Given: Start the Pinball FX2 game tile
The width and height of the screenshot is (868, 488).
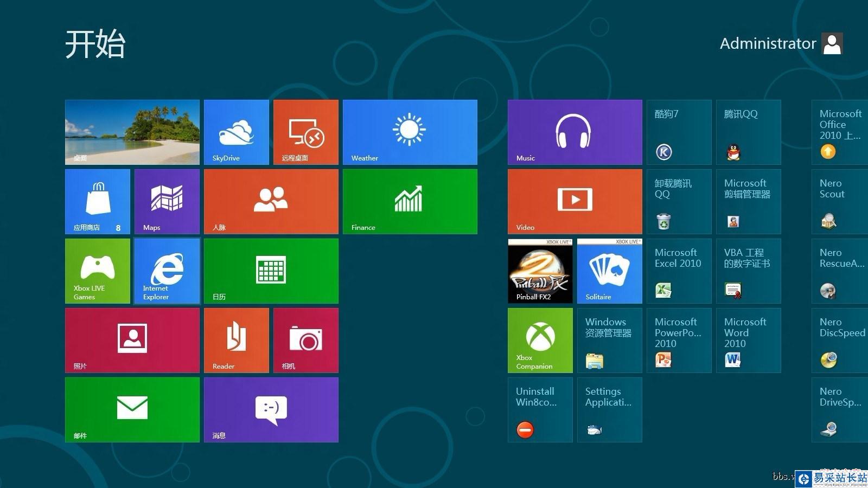Looking at the screenshot, I should (x=540, y=271).
